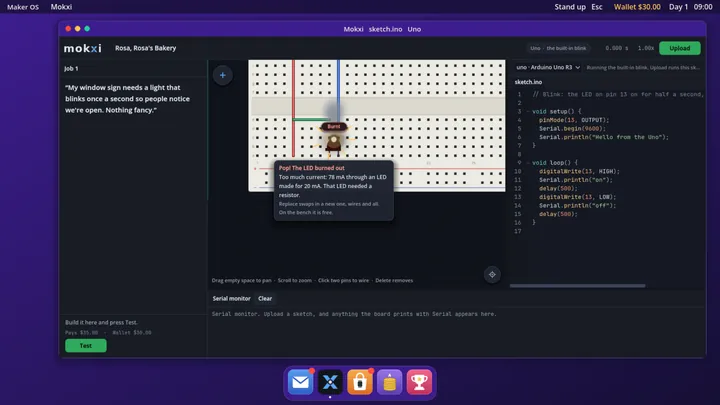
Task: Click the mokxi logo
Action: 83,48
